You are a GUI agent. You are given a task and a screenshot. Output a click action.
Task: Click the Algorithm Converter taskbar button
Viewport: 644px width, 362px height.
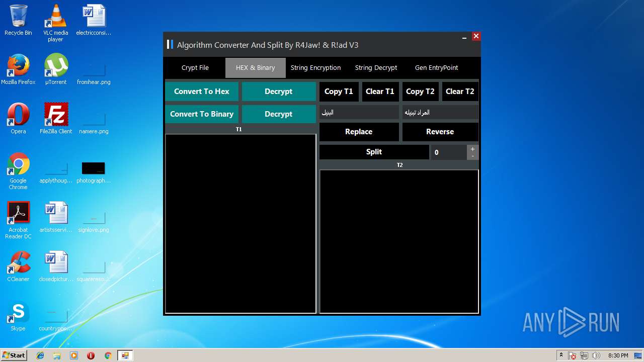click(x=125, y=355)
